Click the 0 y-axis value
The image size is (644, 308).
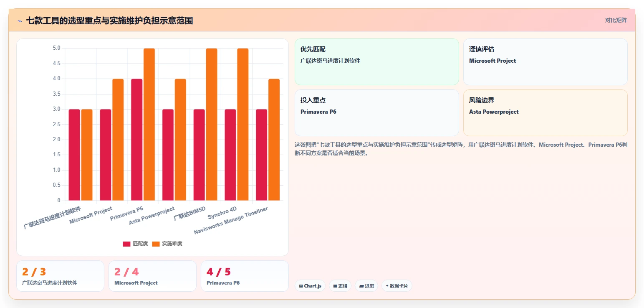[x=59, y=201]
